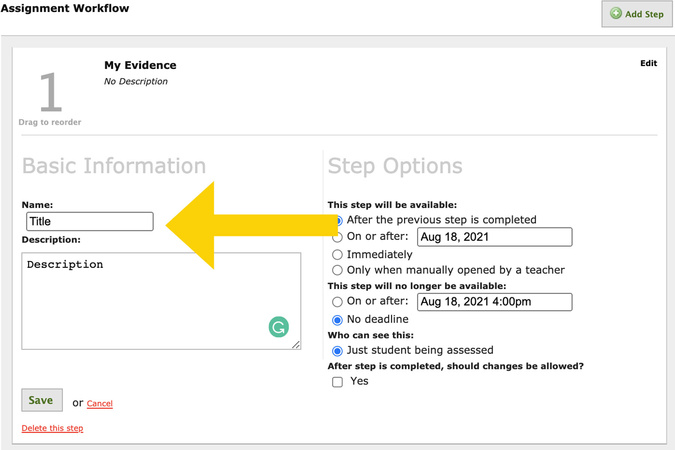Viewport: 675px width, 450px height.
Task: Click the Delete this step link
Action: click(x=52, y=428)
